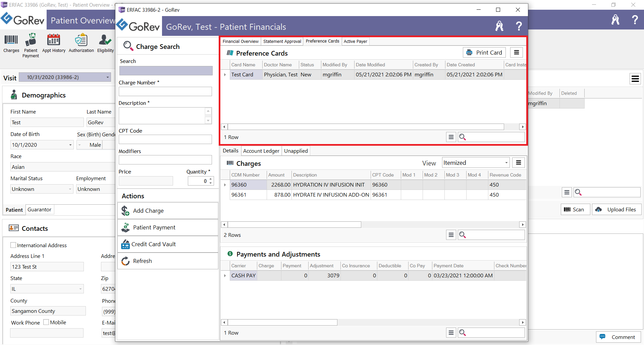
Task: Click help question mark in Patient Overview window
Action: pos(635,20)
